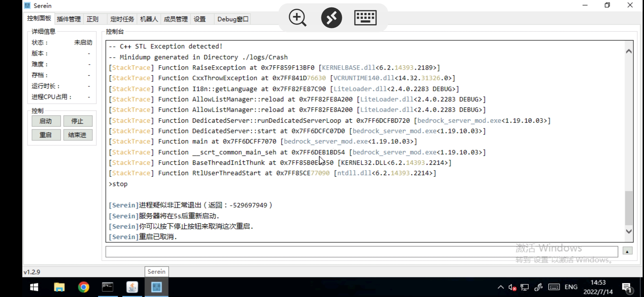Click the crossed-arrows icon in floating toolbar
The image size is (644, 297).
click(331, 17)
